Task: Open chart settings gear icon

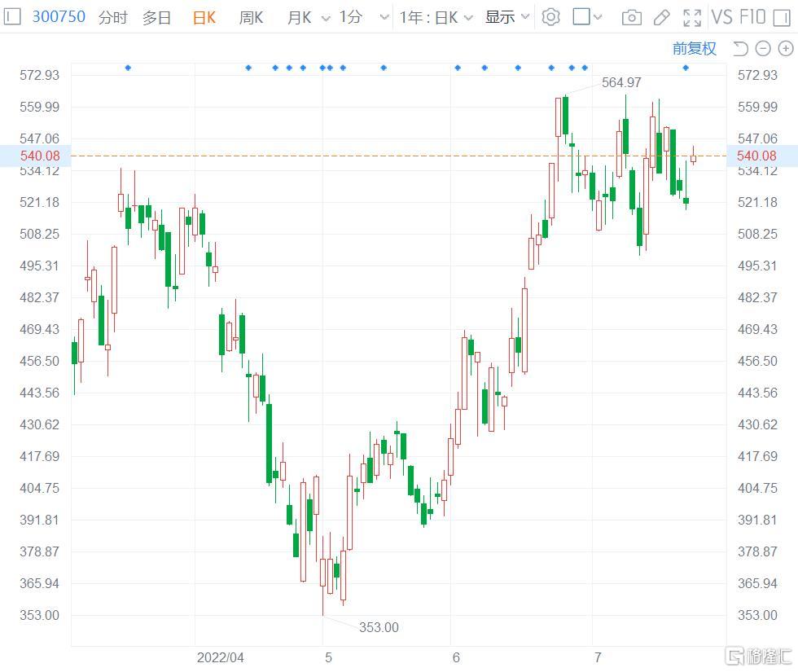Action: pos(551,17)
